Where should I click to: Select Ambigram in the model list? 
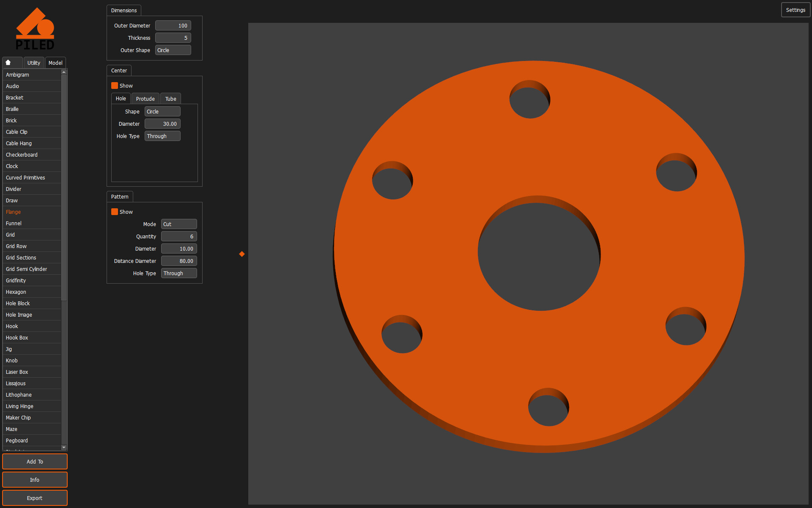(x=32, y=75)
